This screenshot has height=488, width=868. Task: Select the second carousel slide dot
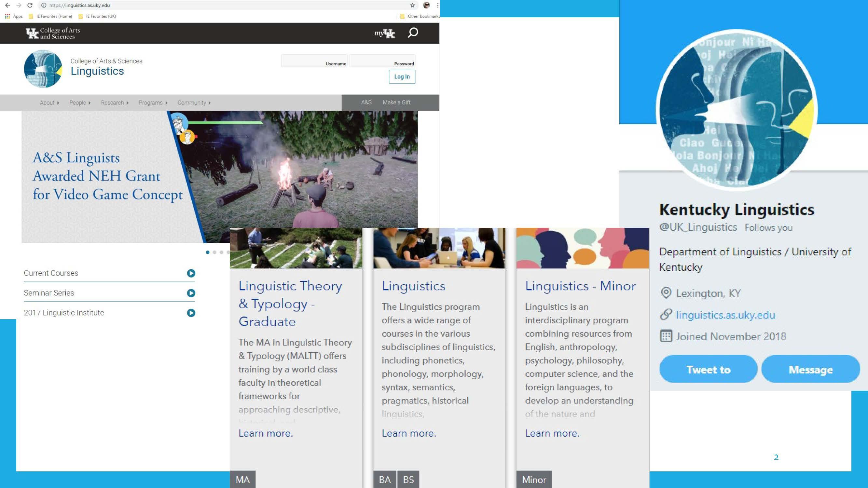214,252
